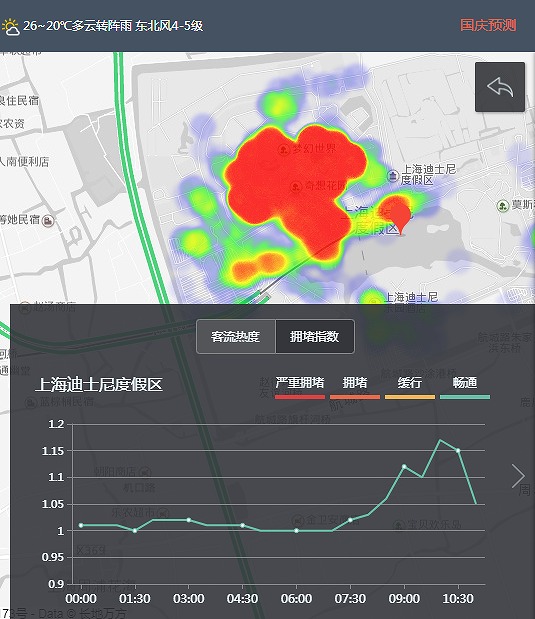
Task: Open the 国庆预测 forecast link
Action: click(488, 25)
